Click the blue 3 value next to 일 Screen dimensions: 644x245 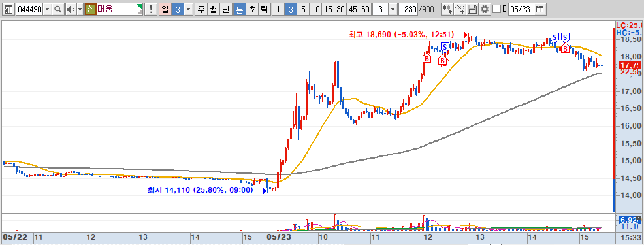178,9
